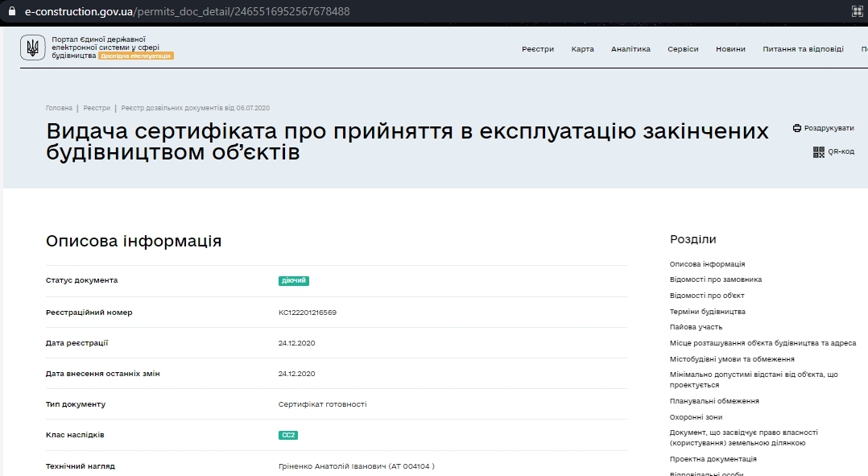
Task: Click registration number КС122201216569
Action: click(x=308, y=313)
